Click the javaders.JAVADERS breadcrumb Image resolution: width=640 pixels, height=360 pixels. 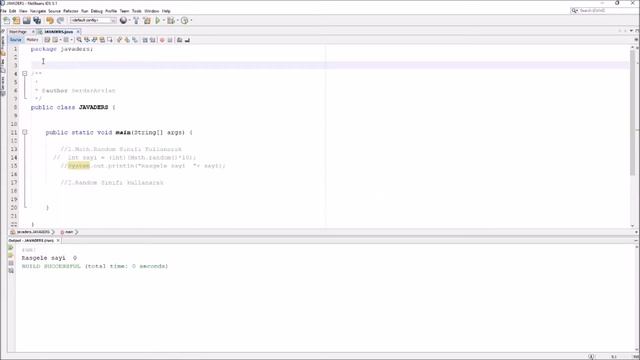tap(32, 232)
